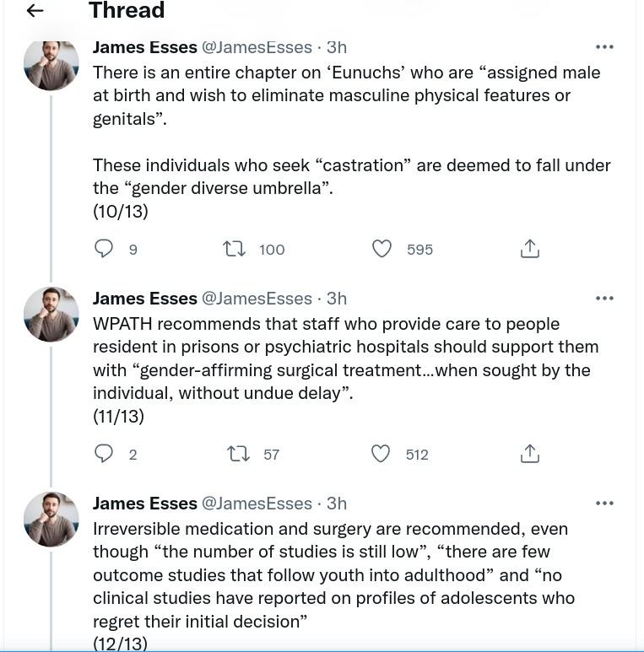Open James Esses profile from (10/13) tweet name
Image resolution: width=644 pixels, height=652 pixels.
coord(144,47)
